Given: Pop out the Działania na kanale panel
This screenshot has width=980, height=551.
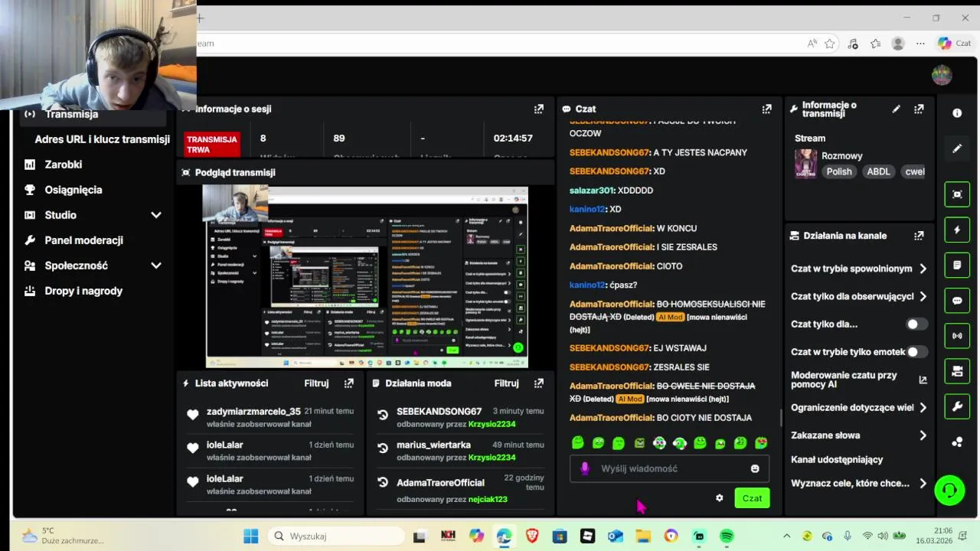Looking at the screenshot, I should click(x=919, y=236).
